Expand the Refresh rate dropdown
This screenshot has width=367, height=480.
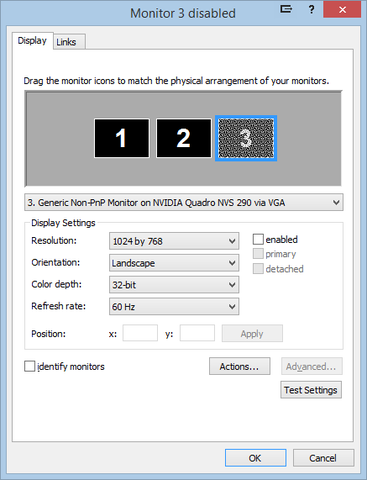[174, 306]
